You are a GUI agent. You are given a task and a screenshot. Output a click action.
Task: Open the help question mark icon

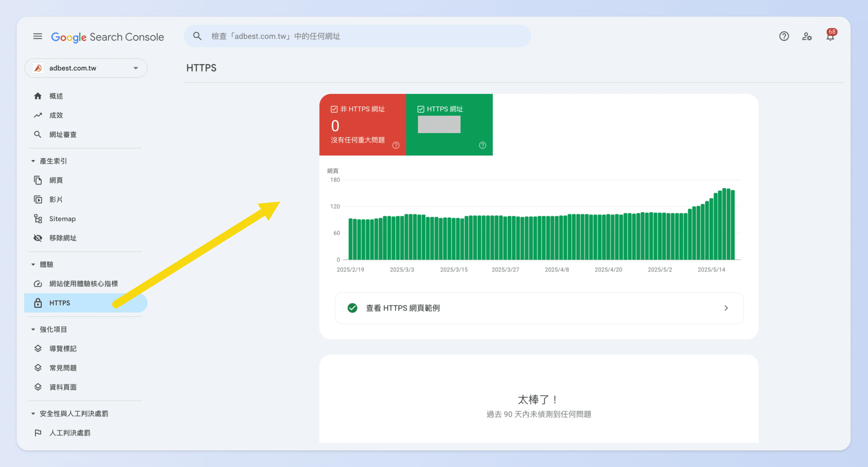784,36
